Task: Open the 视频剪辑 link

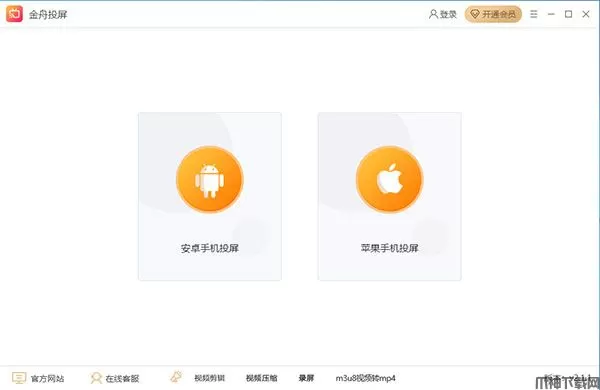Action: point(209,378)
